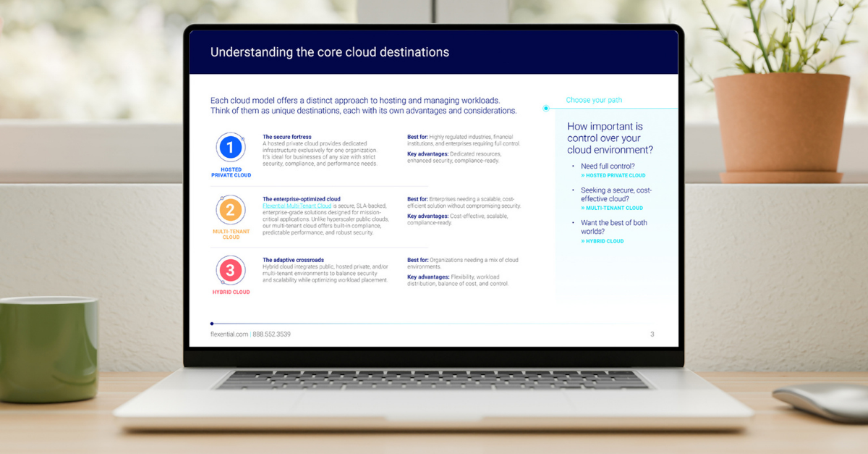Click the 888.552.3539 phone number
The width and height of the screenshot is (868, 454).
pyautogui.click(x=273, y=334)
